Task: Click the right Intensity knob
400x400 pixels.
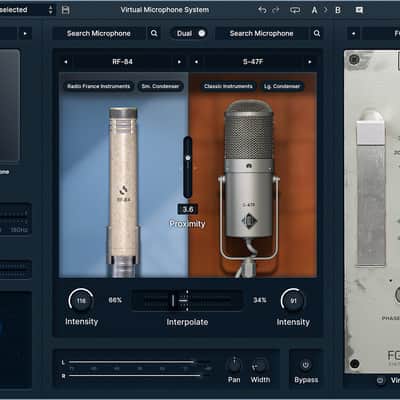Action: 293,301
